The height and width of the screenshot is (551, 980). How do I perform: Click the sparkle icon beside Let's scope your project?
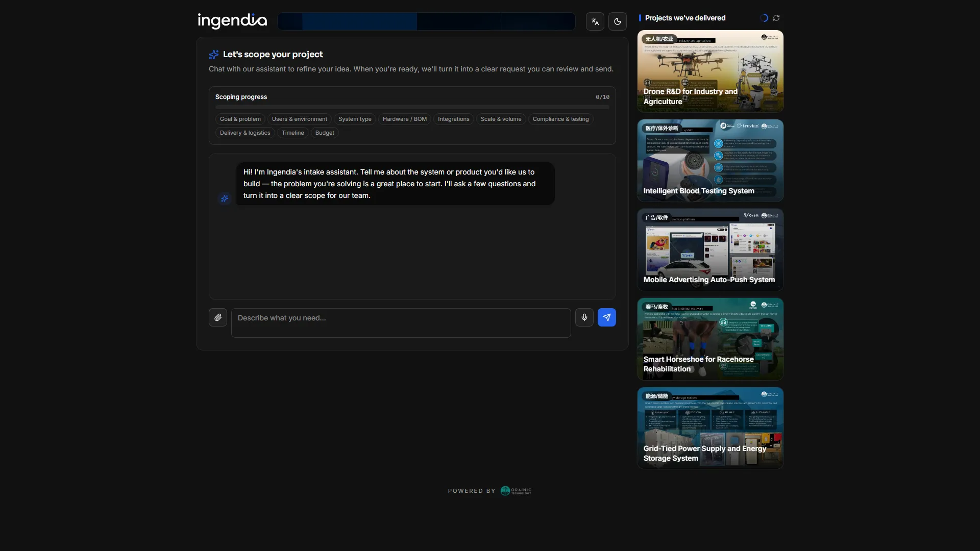[214, 55]
